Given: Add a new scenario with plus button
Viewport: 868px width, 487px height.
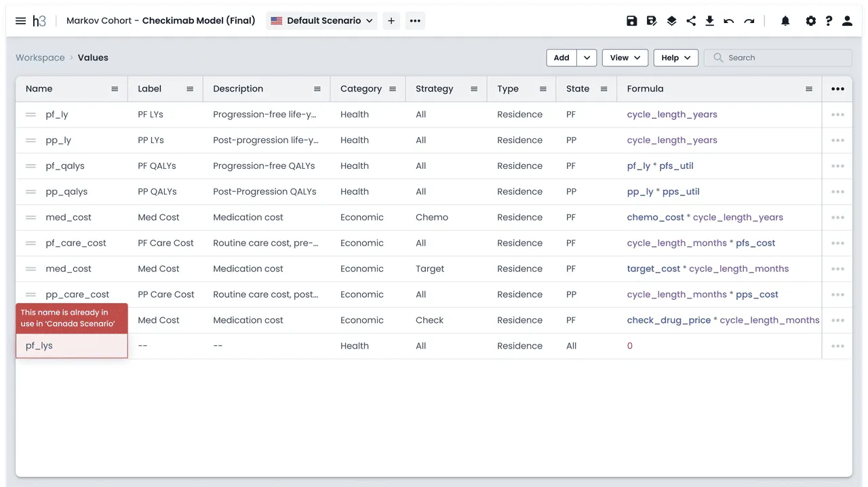Looking at the screenshot, I should pyautogui.click(x=391, y=21).
